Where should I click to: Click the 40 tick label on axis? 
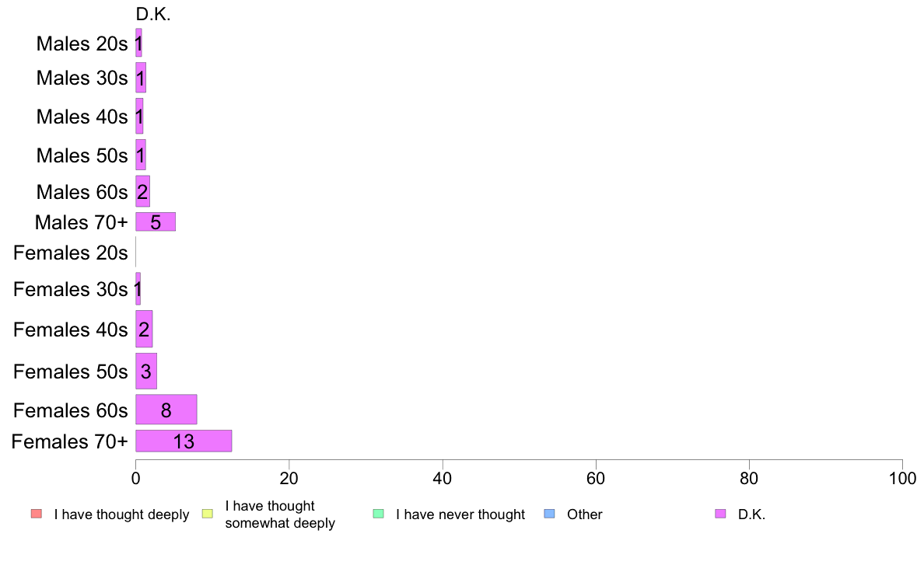click(442, 478)
